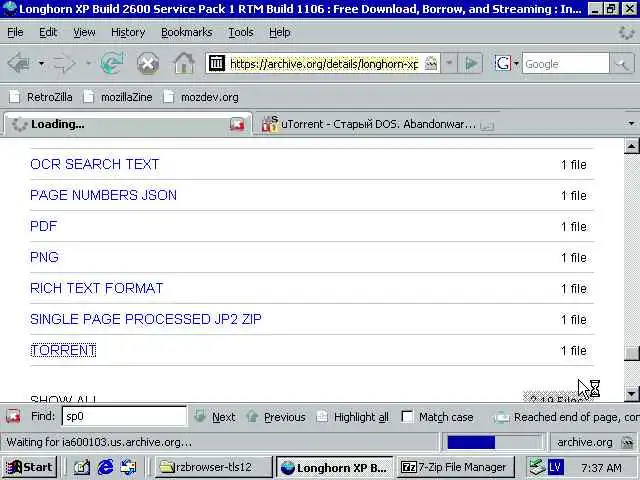Open the Back button history dropdown
640x480 pixels.
pyautogui.click(x=41, y=64)
